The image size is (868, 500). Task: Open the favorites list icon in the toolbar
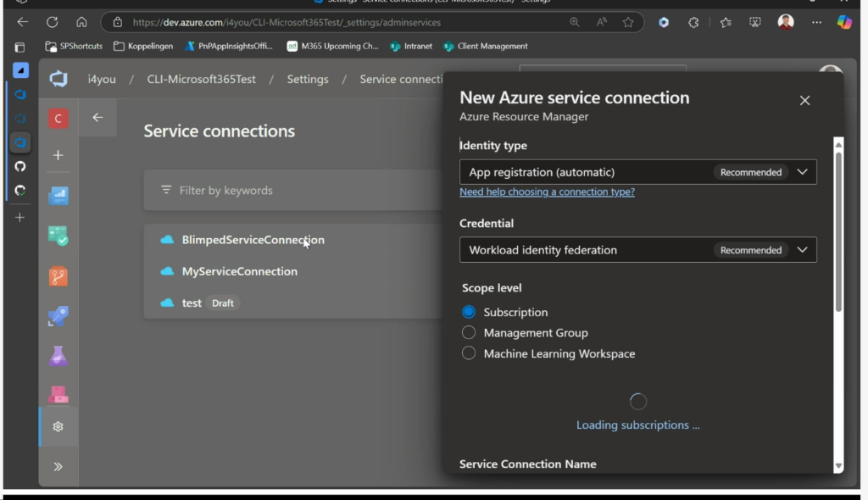pos(726,22)
